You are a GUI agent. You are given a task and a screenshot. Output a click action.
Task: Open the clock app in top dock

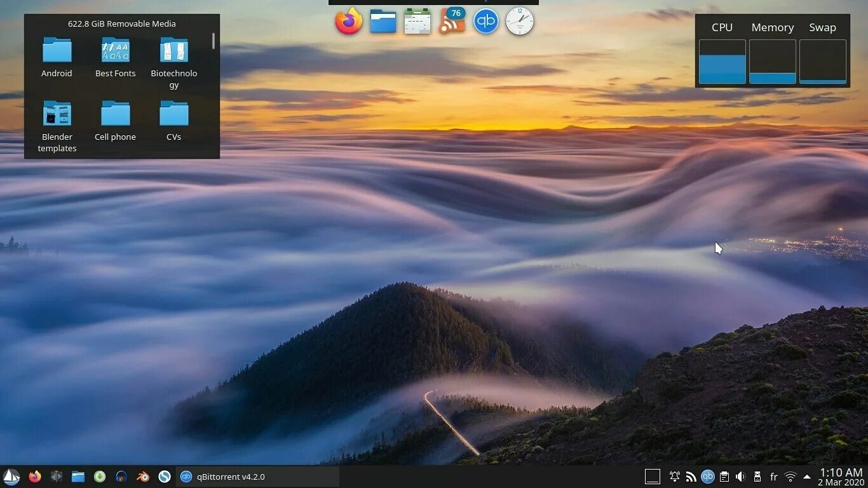[x=520, y=22]
